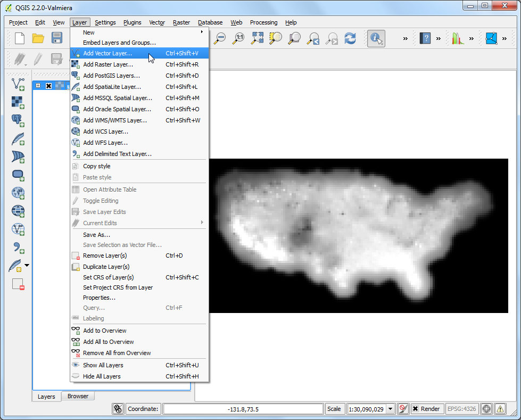This screenshot has width=521, height=420.
Task: Expand the layer tree plus sign
Action: pos(38,86)
